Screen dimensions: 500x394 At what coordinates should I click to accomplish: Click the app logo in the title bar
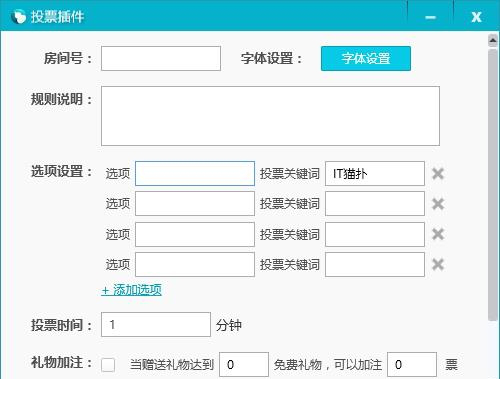tap(18, 17)
